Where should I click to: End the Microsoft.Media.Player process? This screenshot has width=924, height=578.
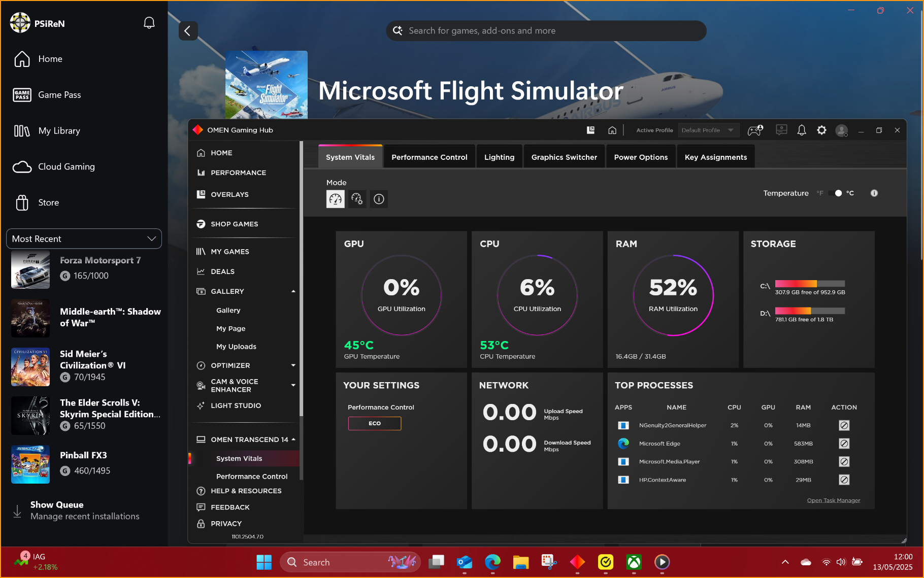click(844, 462)
